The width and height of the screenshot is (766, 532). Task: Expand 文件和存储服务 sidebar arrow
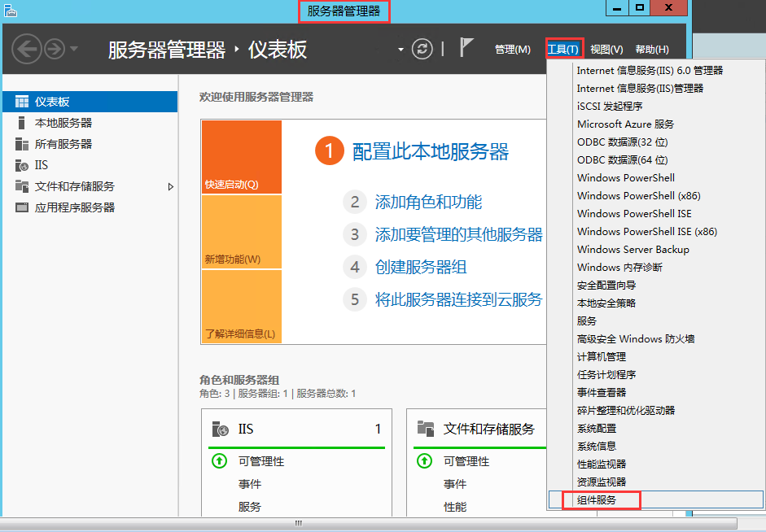(170, 186)
